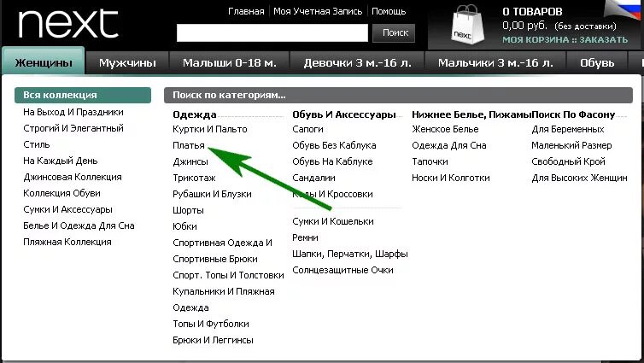
Task: Open На Выход И Праздники
Action: (73, 112)
